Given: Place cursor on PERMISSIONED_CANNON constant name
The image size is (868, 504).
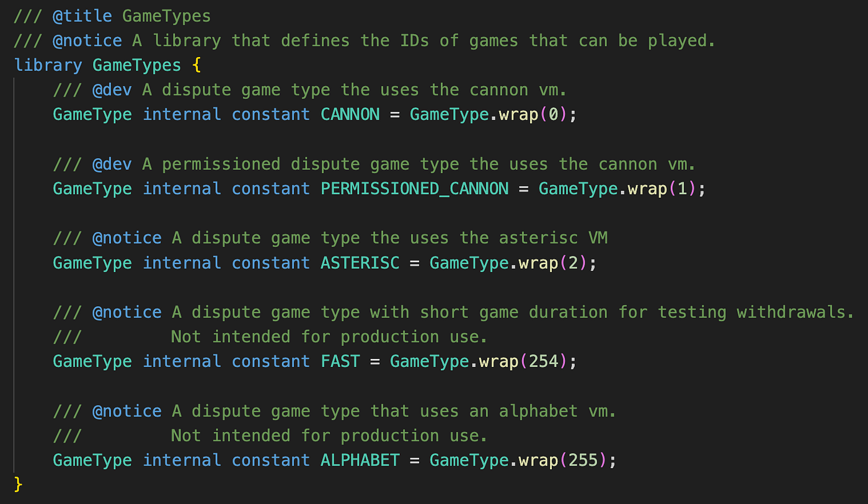Looking at the screenshot, I should tap(414, 188).
